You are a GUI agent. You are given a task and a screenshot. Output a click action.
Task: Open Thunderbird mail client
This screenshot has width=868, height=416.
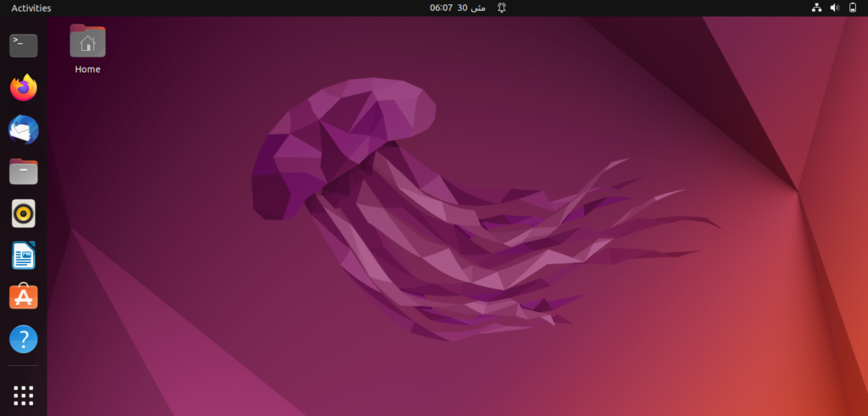[23, 130]
